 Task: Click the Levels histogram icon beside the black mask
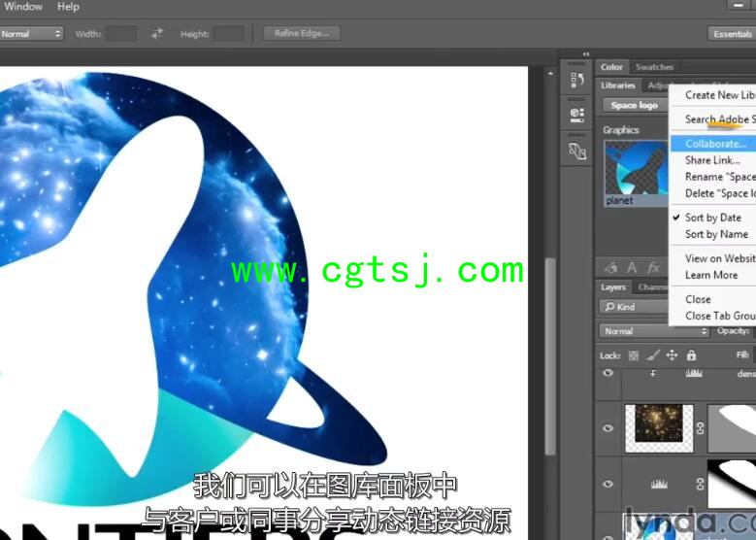tap(659, 484)
